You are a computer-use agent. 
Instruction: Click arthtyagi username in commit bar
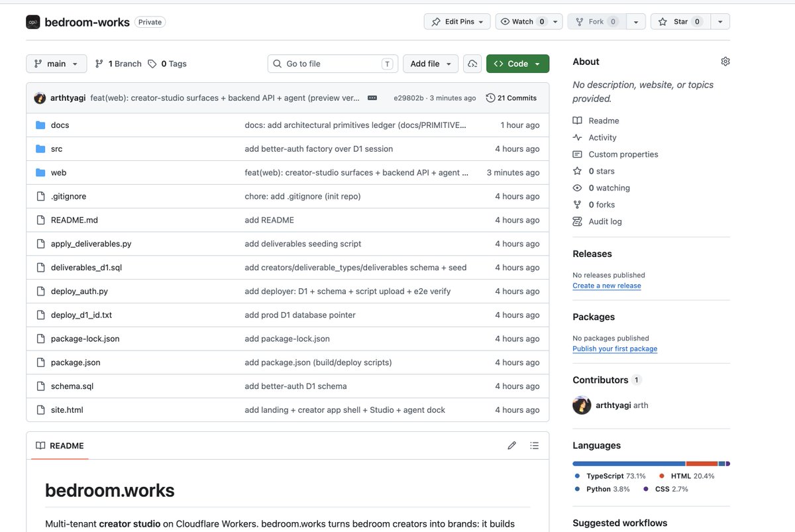(68, 98)
